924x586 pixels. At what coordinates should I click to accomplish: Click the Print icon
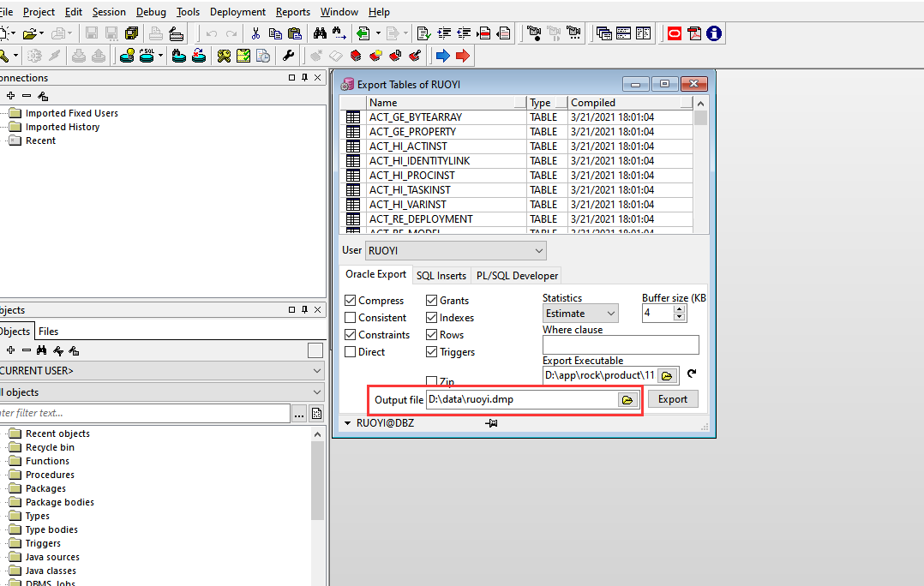[x=155, y=33]
